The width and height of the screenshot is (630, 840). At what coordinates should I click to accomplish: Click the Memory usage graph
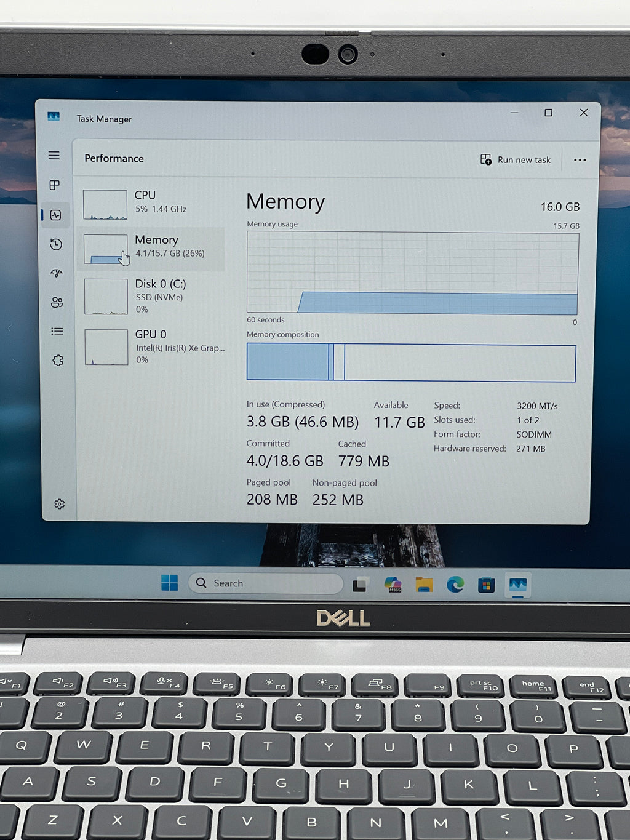pyautogui.click(x=412, y=273)
